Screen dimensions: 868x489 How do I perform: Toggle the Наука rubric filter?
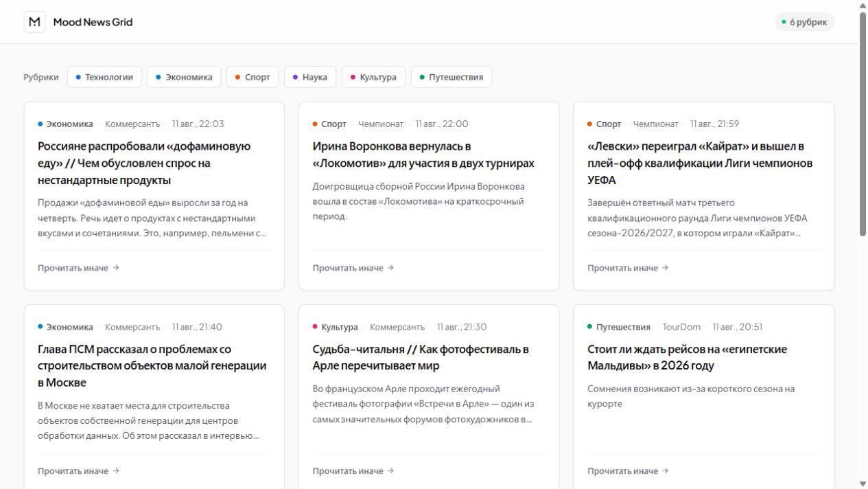tap(310, 77)
